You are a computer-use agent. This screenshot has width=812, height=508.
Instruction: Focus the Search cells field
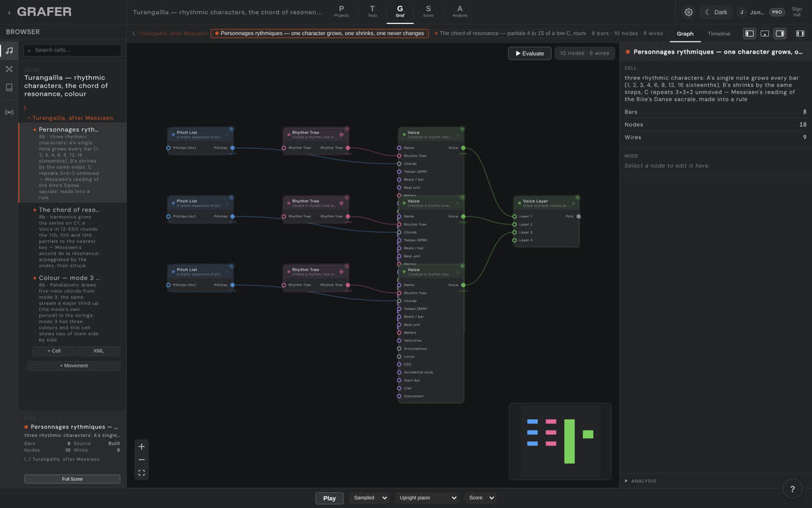pos(72,50)
